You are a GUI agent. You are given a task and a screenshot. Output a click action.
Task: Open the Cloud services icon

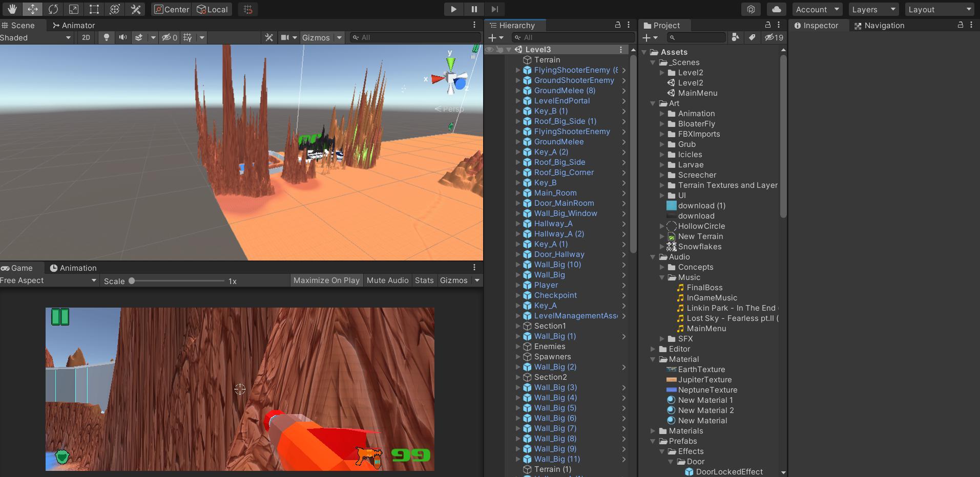pos(777,9)
